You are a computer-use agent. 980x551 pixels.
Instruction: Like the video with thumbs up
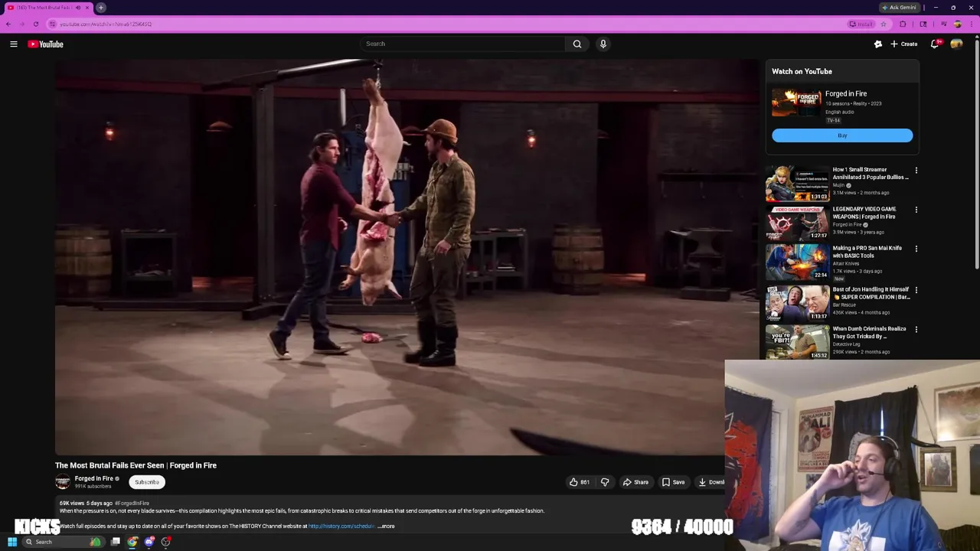(x=579, y=482)
